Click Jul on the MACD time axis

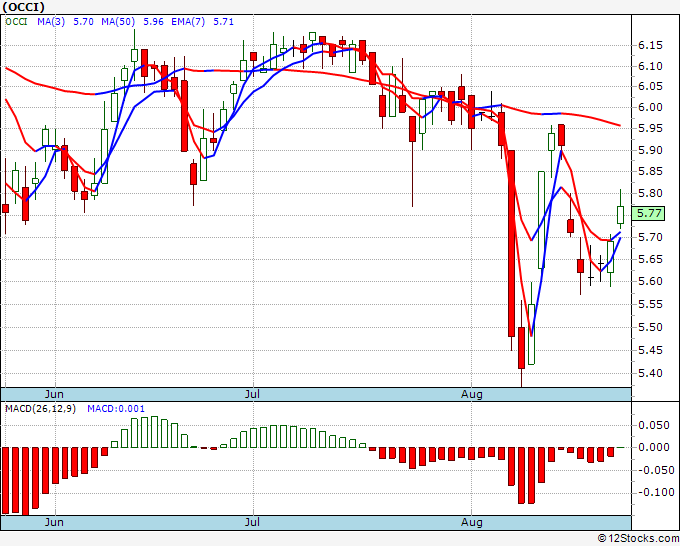click(252, 522)
